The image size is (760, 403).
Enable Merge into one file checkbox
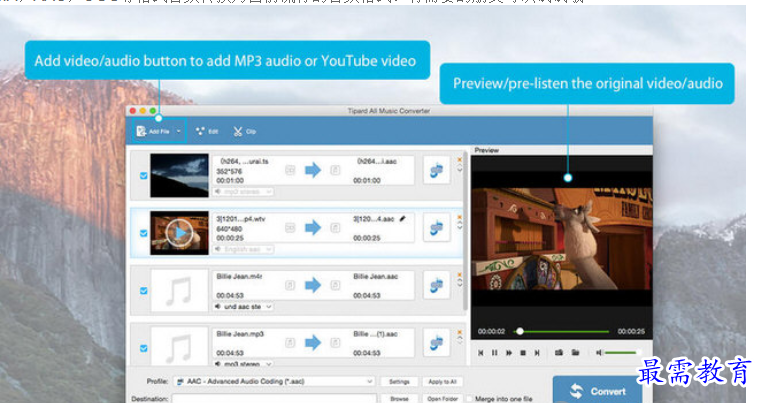point(469,399)
